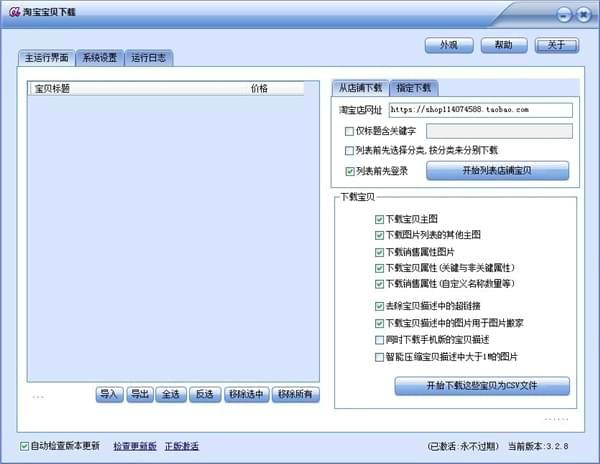Enable the 仅标题含关键字 checkbox
The width and height of the screenshot is (600, 464).
point(349,132)
